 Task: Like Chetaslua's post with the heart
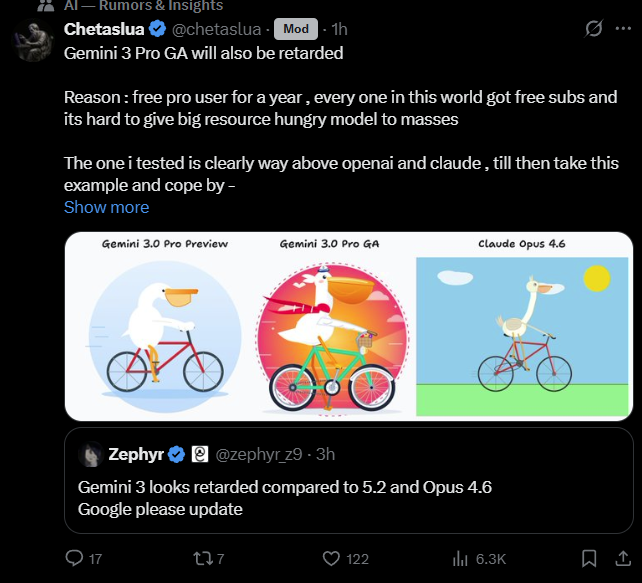click(x=331, y=558)
